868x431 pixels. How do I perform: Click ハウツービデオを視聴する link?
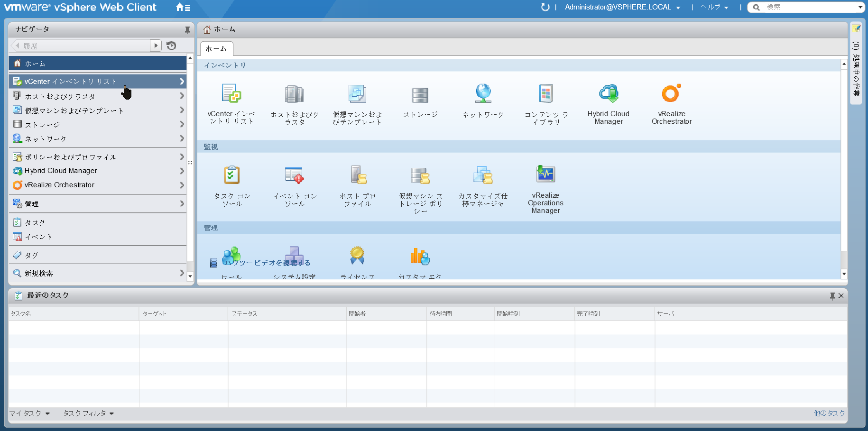pyautogui.click(x=267, y=263)
